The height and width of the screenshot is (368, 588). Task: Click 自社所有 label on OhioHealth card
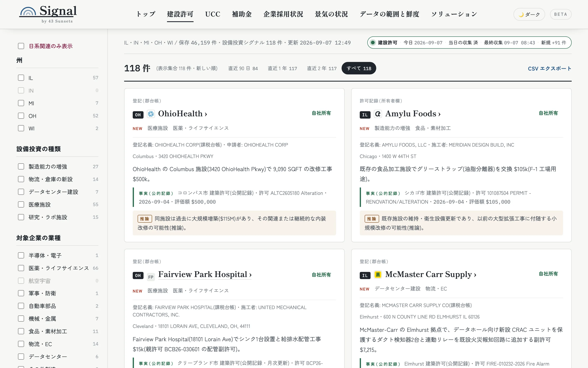tap(321, 113)
